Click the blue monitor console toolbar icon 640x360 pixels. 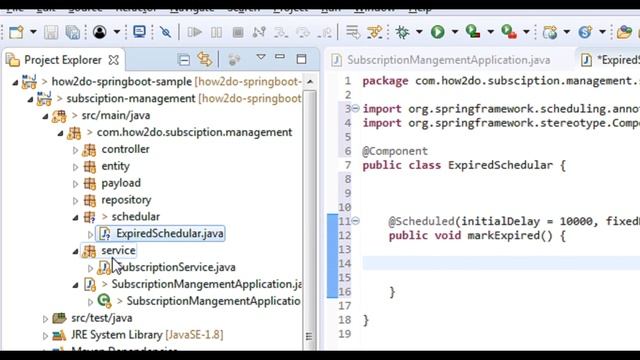coord(139,32)
